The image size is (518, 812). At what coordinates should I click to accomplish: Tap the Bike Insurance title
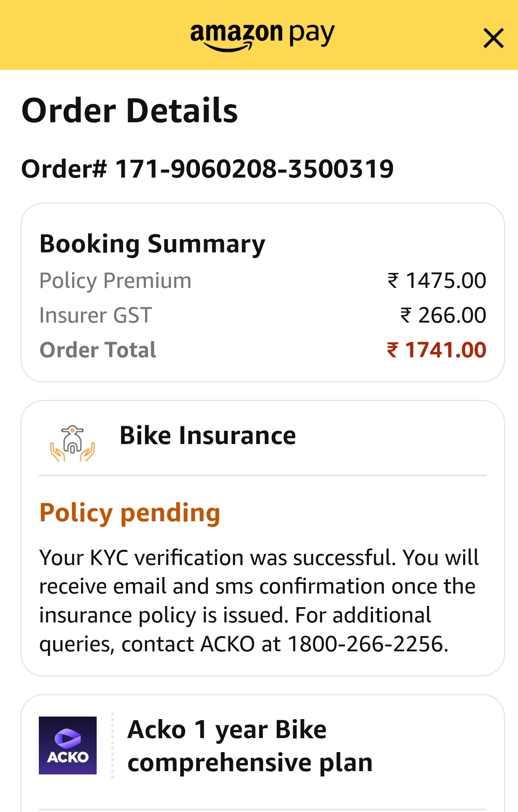(x=208, y=436)
